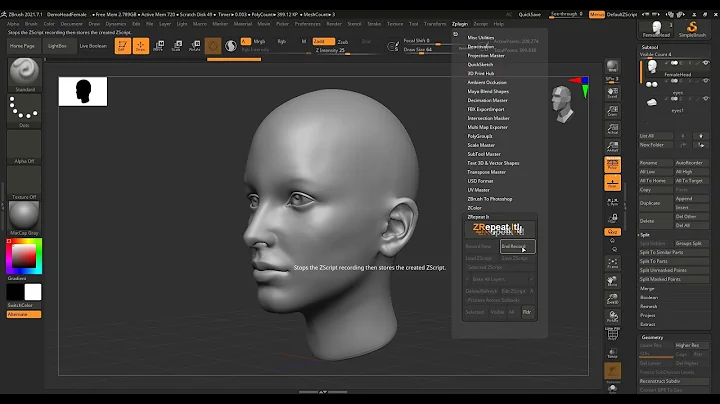The width and height of the screenshot is (720, 404).
Task: Select the SimpleBrush tool thumbnail
Action: (692, 29)
